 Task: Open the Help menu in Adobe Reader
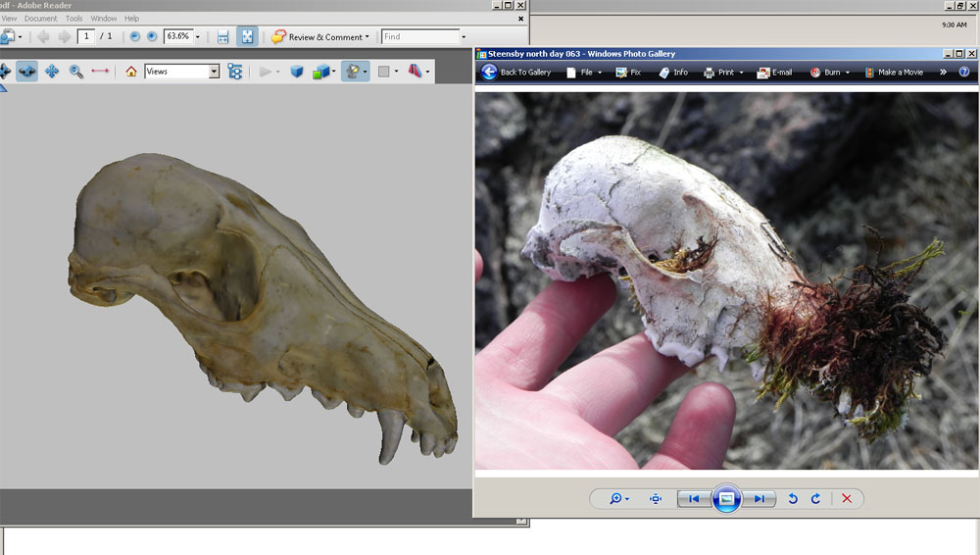click(131, 19)
